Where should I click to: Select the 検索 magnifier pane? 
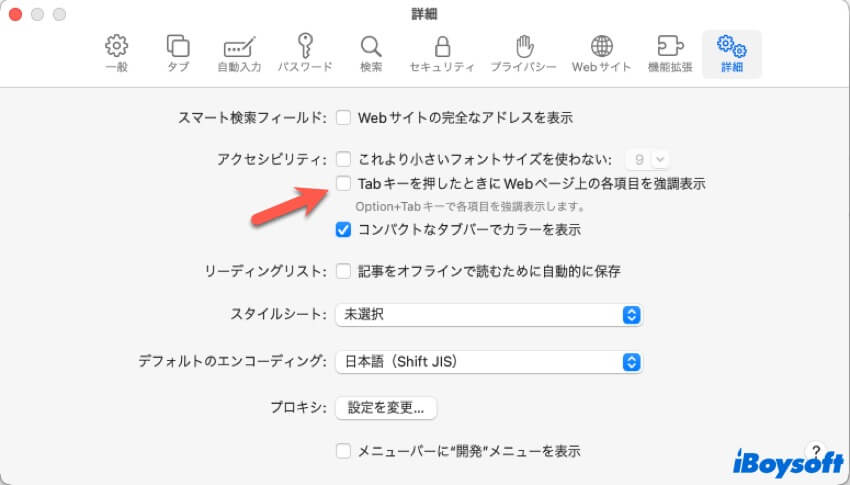pyautogui.click(x=371, y=53)
